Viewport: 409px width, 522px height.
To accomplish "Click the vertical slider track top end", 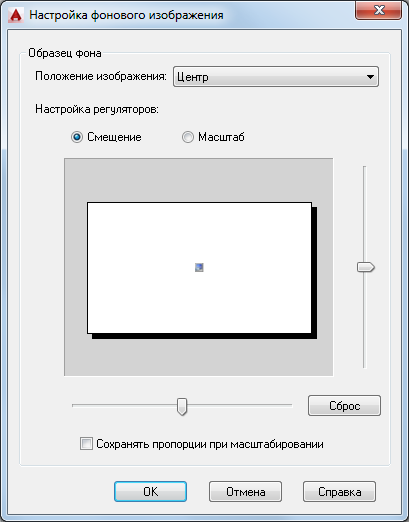I will click(364, 169).
